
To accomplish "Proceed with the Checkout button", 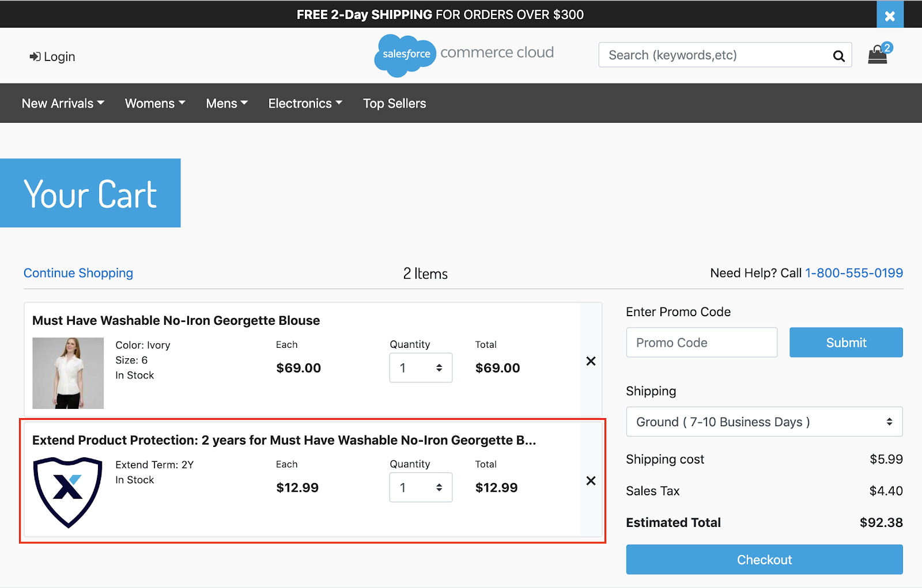I will tap(764, 560).
